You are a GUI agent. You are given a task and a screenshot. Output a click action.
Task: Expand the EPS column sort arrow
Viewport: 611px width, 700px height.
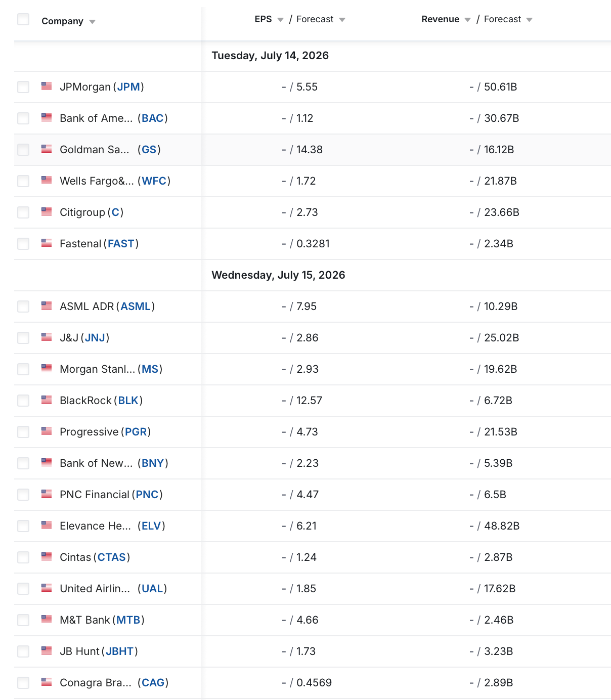click(280, 20)
